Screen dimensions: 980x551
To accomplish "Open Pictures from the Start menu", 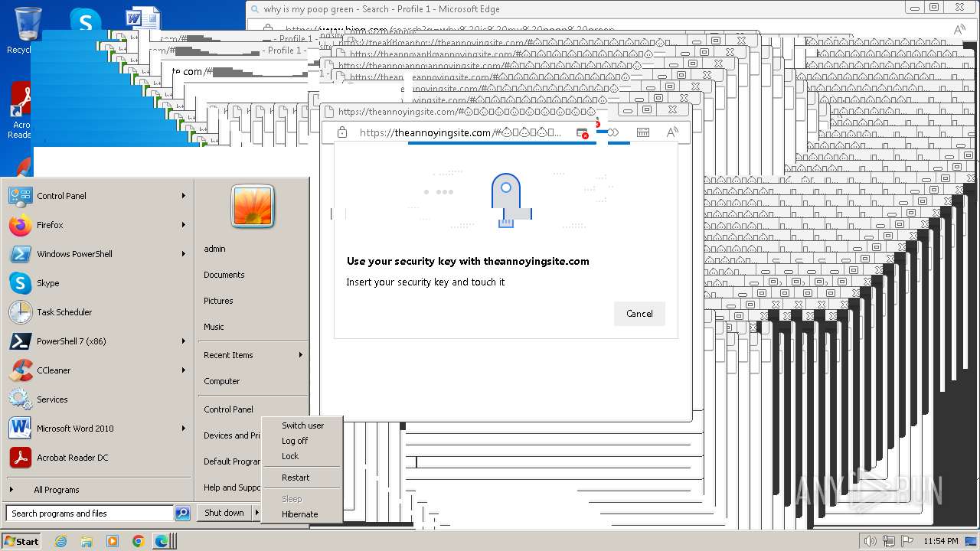I will (218, 301).
